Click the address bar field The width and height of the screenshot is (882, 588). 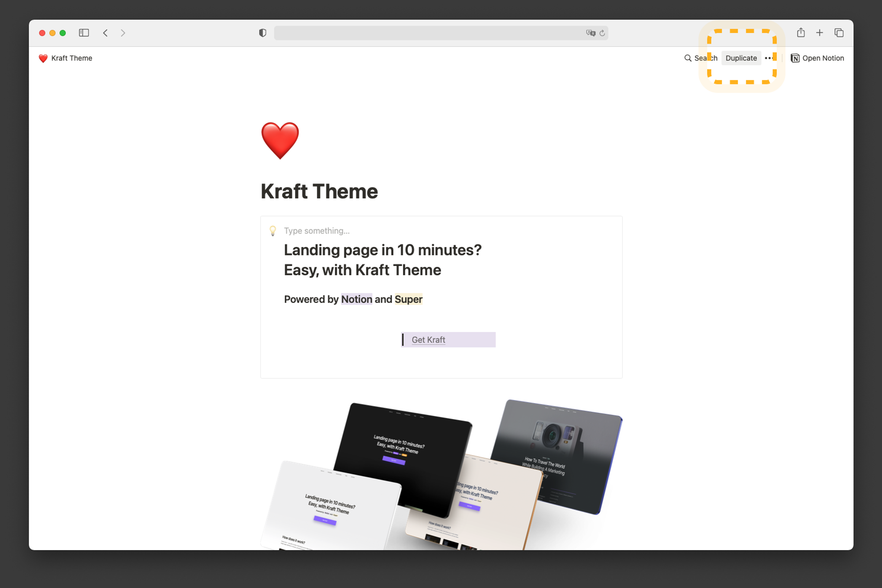tap(441, 33)
